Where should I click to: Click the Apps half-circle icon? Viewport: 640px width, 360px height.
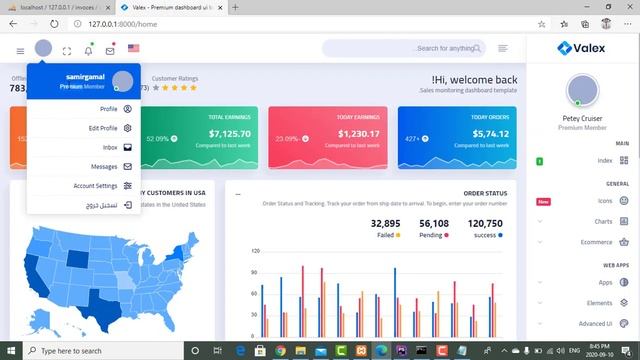624,282
